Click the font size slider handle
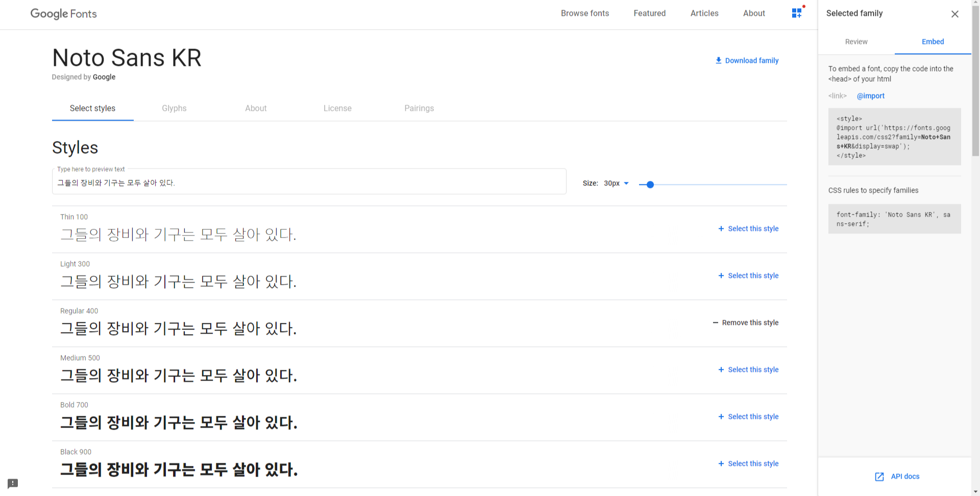 (x=650, y=184)
